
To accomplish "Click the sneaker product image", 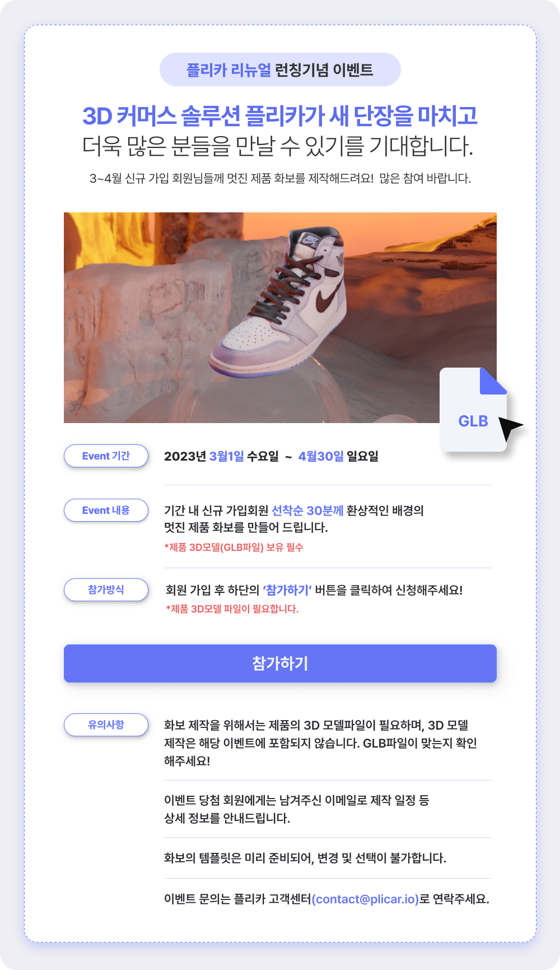I will [x=280, y=318].
